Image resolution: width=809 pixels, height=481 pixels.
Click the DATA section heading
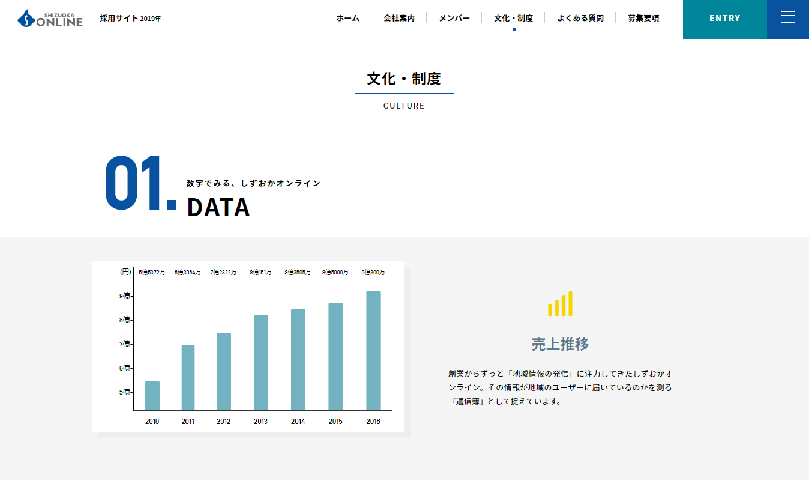point(218,207)
